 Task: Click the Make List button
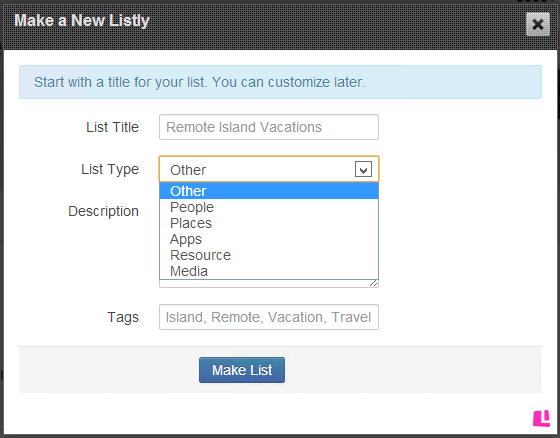[x=242, y=370]
